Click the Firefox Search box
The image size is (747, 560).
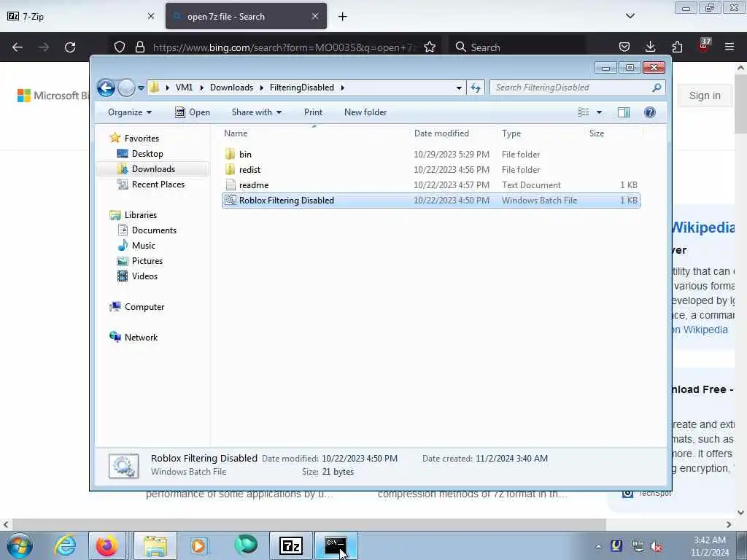tap(519, 47)
